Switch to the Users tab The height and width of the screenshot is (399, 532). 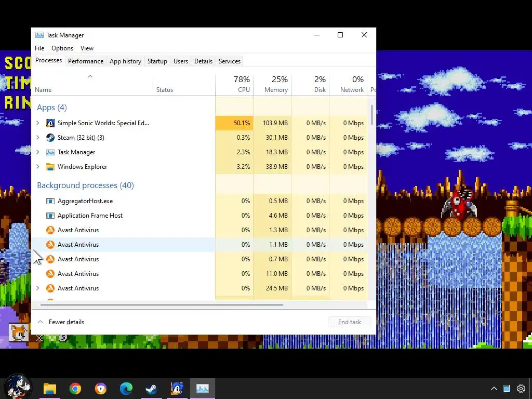tap(180, 61)
